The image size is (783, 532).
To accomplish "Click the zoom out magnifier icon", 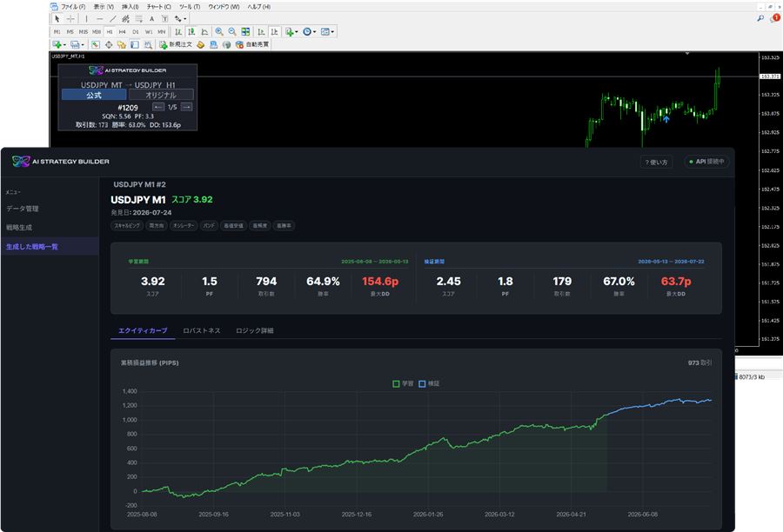I will click(x=232, y=31).
